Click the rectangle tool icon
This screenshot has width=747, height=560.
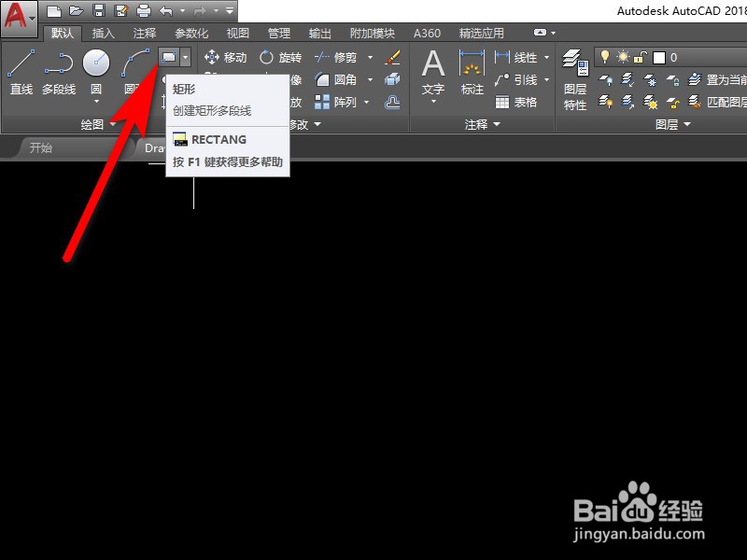(x=169, y=58)
